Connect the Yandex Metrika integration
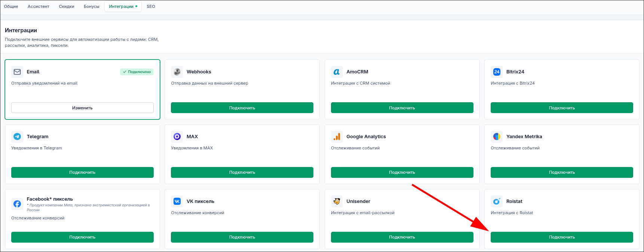The image size is (644, 252). 562,173
